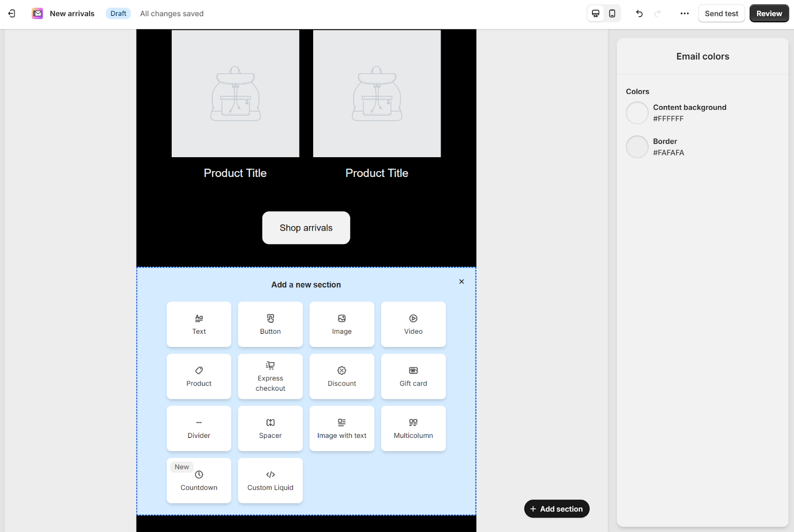This screenshot has width=794, height=532.
Task: Add a Countdown section
Action: pos(198,480)
